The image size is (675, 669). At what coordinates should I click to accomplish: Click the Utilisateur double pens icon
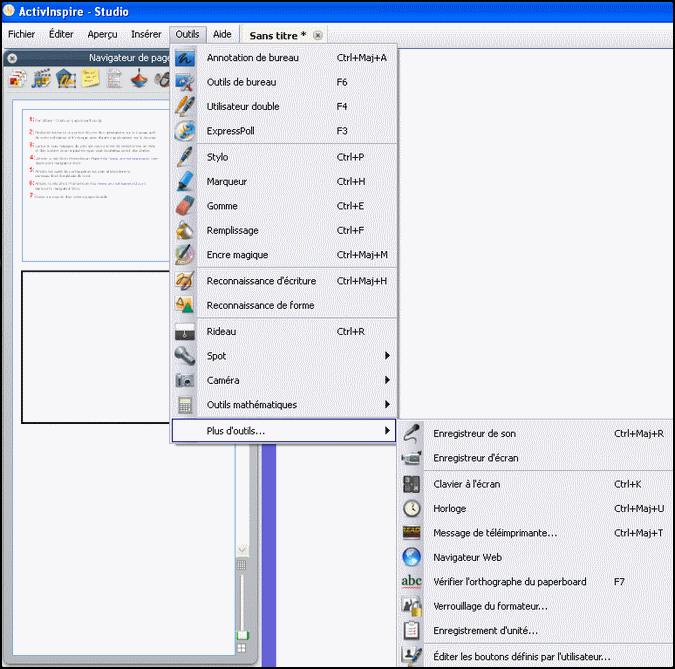pyautogui.click(x=185, y=106)
